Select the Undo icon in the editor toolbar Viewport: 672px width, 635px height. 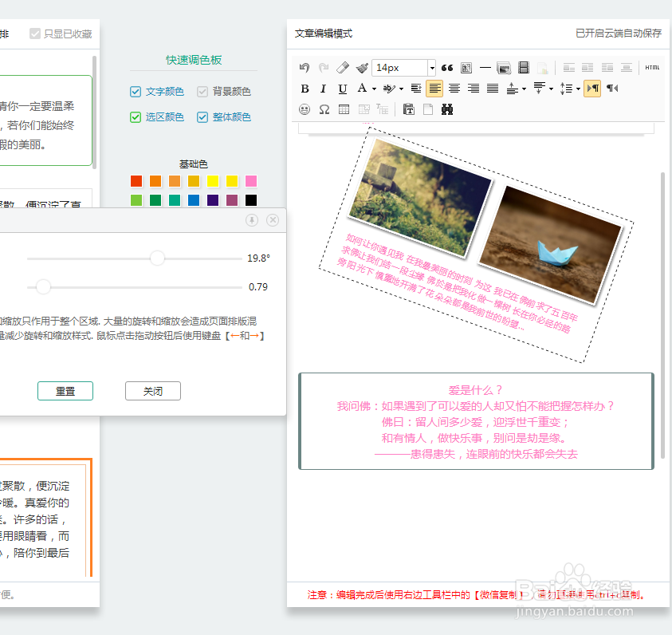pos(304,66)
